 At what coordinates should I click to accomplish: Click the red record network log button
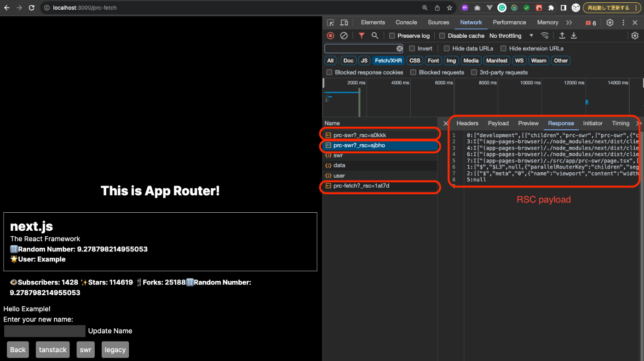point(330,36)
